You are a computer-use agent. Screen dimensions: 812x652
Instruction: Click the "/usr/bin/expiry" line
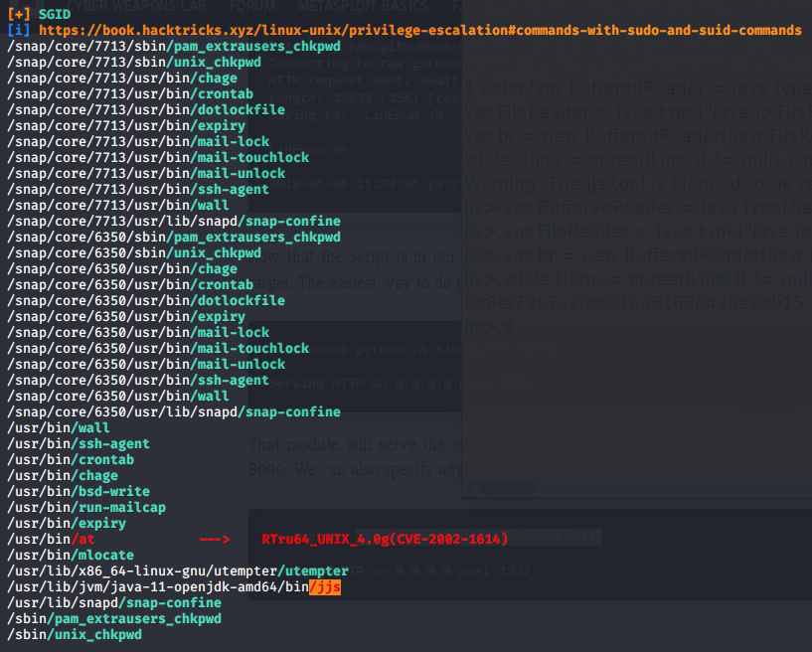coord(67,523)
